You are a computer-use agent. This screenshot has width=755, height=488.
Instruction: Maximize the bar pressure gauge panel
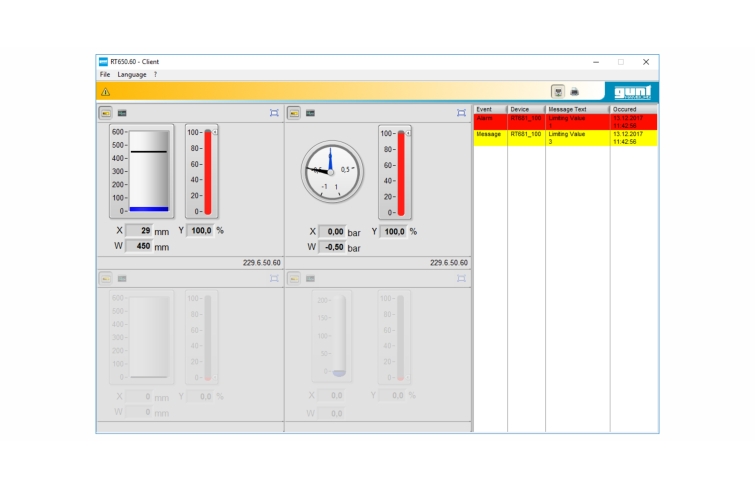461,113
